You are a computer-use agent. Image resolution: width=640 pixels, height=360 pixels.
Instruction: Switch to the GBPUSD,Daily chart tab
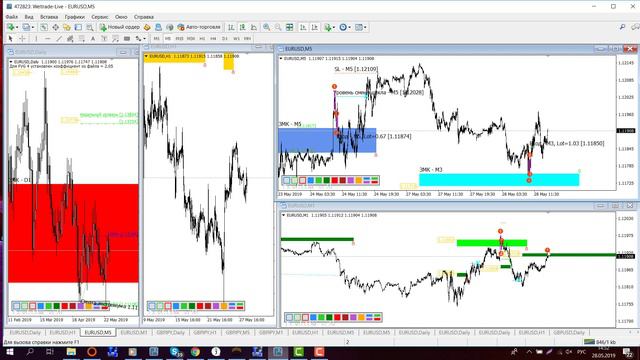click(x=569, y=333)
